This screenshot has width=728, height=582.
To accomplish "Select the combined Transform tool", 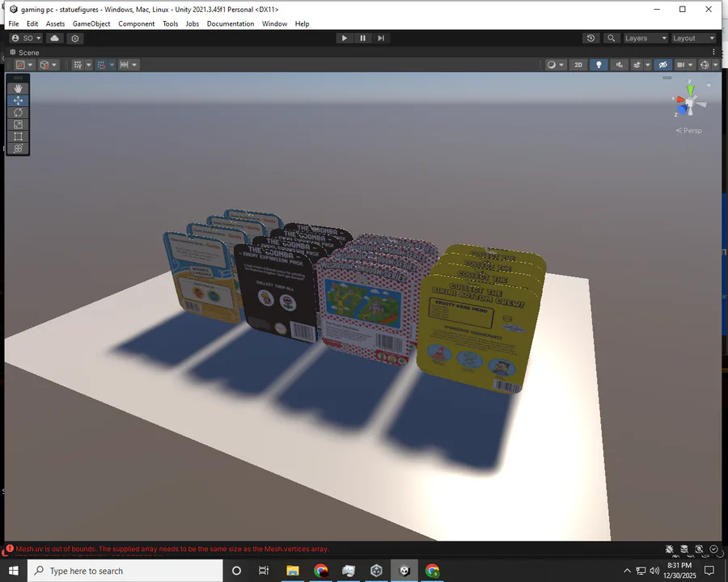I will coord(18,149).
